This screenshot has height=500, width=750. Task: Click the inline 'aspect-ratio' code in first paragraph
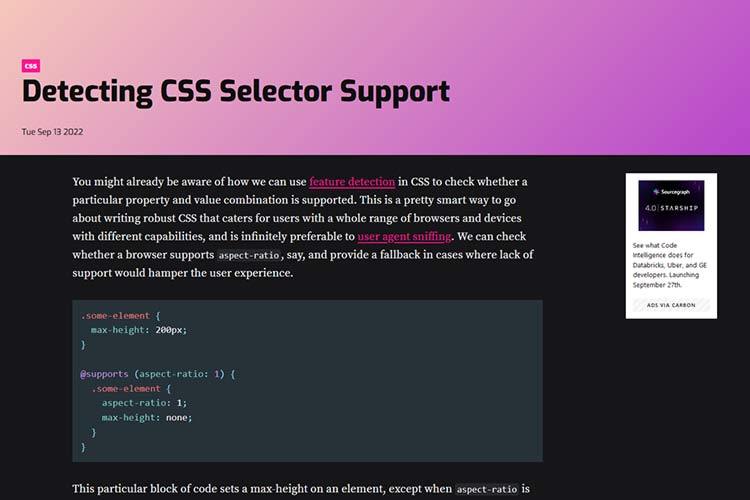point(247,256)
